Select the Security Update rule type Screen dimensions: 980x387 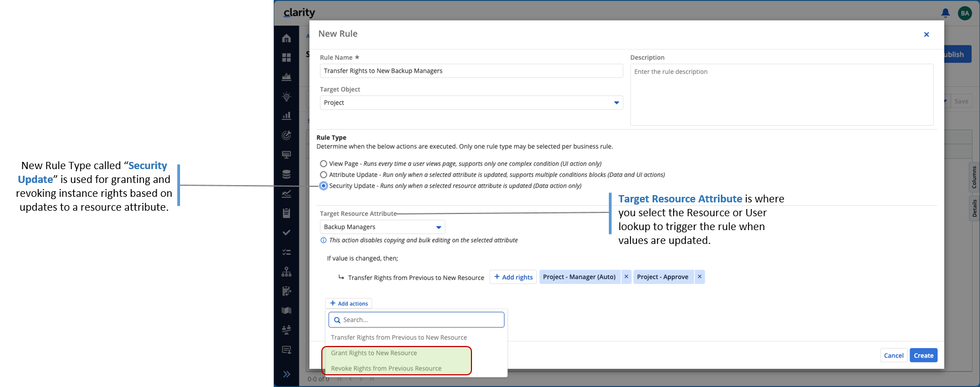[x=324, y=186]
